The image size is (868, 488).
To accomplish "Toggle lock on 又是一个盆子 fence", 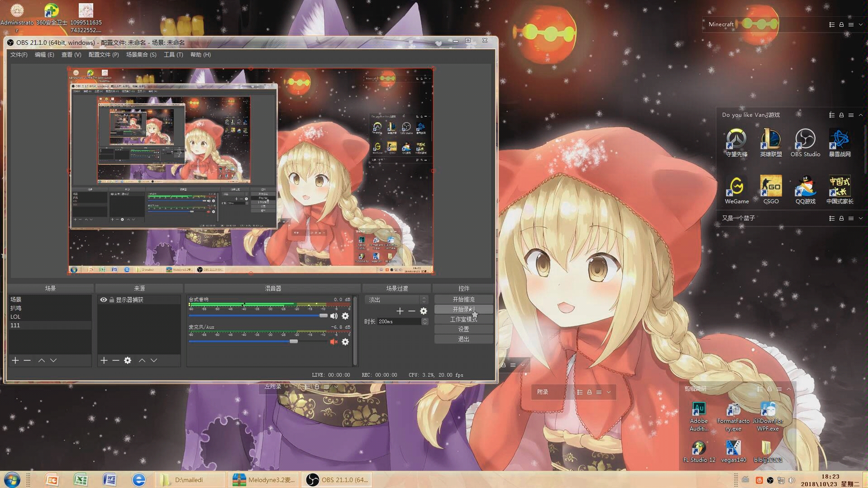I will [x=841, y=218].
